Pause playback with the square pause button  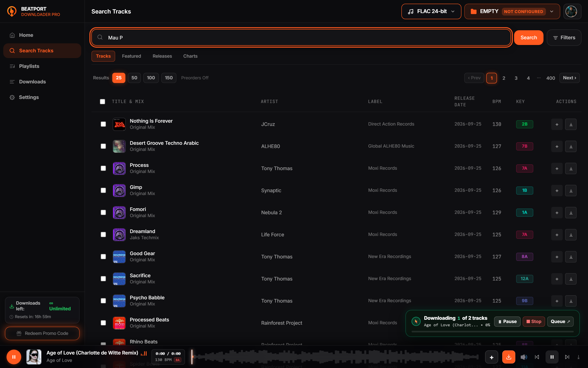tap(552, 357)
